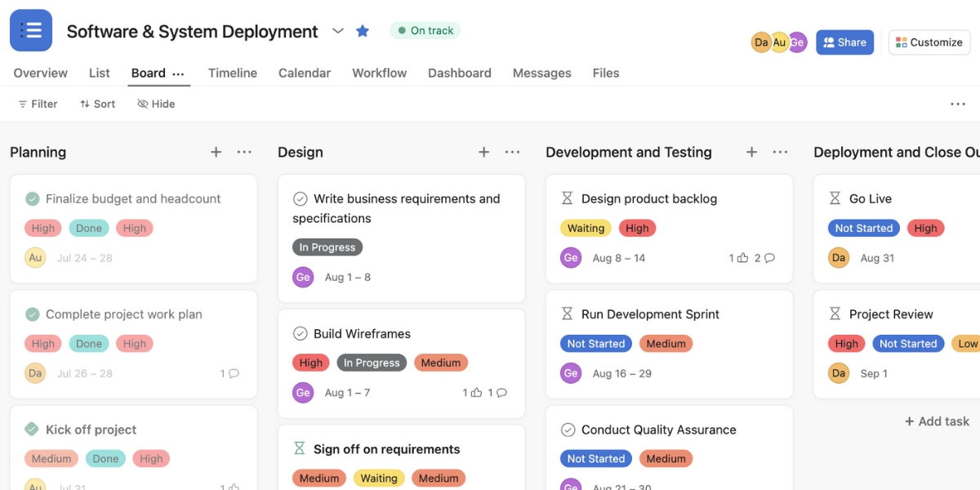Open the project title dropdown
The image size is (980, 490).
click(x=338, y=31)
